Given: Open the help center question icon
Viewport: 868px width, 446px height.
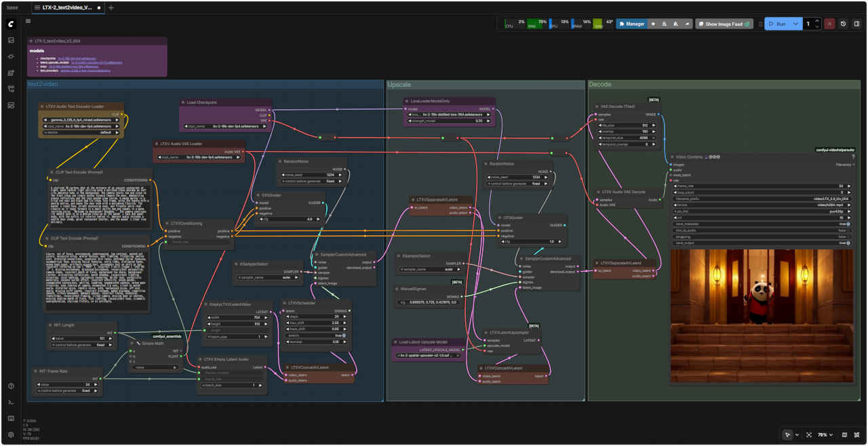Looking at the screenshot, I should click(x=11, y=386).
